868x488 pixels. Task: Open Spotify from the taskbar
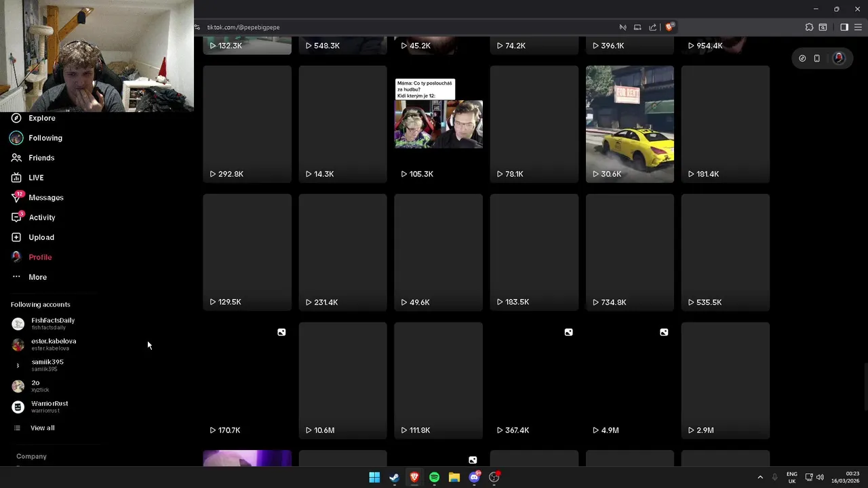click(x=434, y=477)
